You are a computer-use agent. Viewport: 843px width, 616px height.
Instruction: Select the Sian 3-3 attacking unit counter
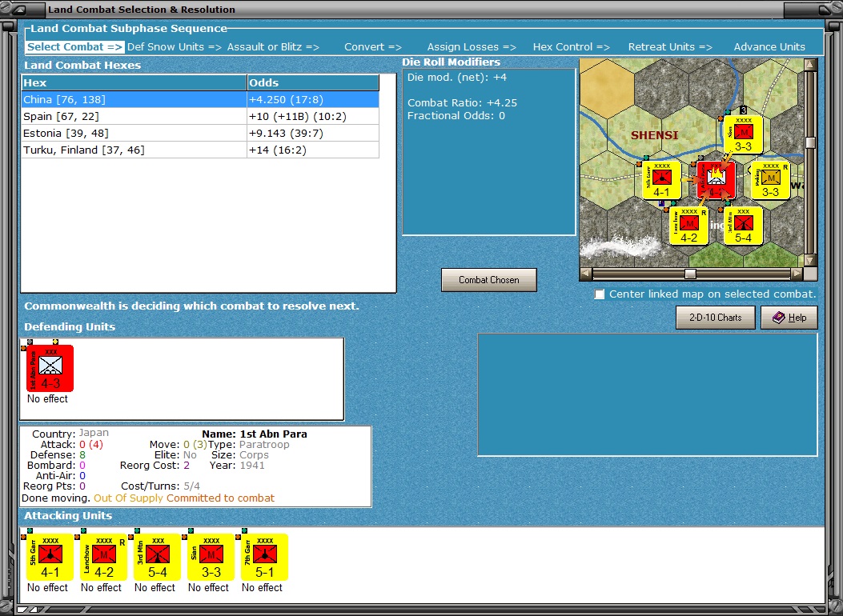click(211, 557)
